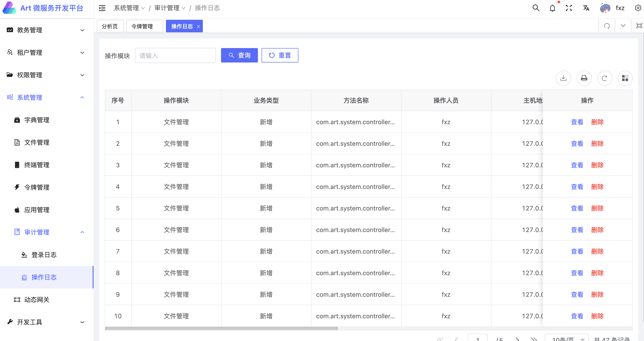Click the 查询 search button
Viewport: 644px width, 341px height.
(x=239, y=55)
